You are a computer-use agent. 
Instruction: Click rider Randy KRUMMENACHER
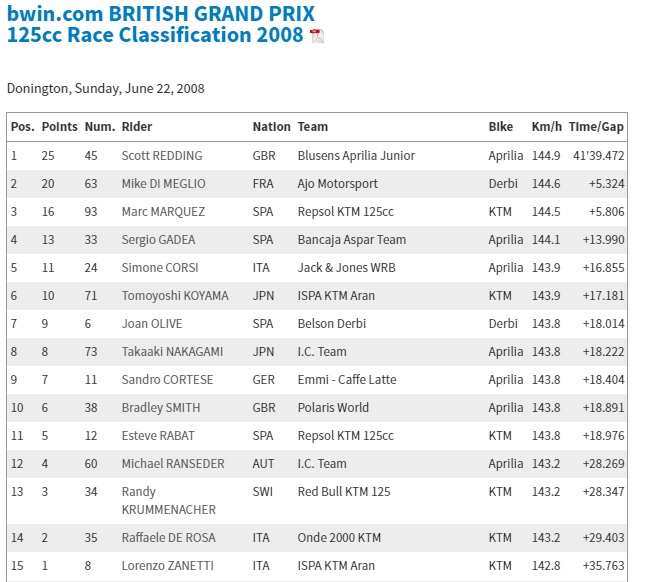[168, 500]
